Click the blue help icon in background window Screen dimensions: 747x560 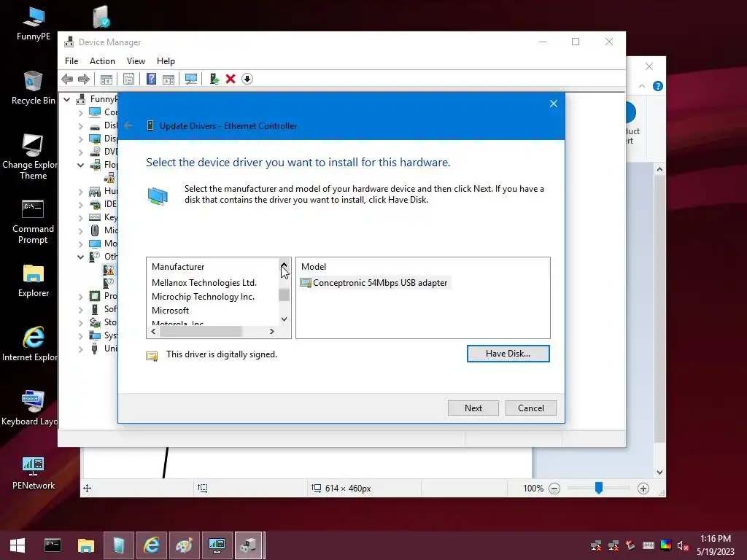tap(658, 86)
